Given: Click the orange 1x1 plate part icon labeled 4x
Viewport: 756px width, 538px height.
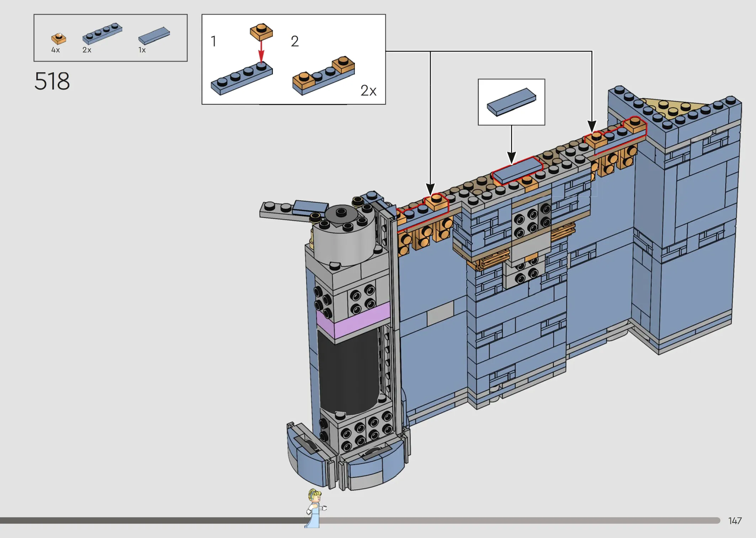Looking at the screenshot, I should (x=59, y=38).
